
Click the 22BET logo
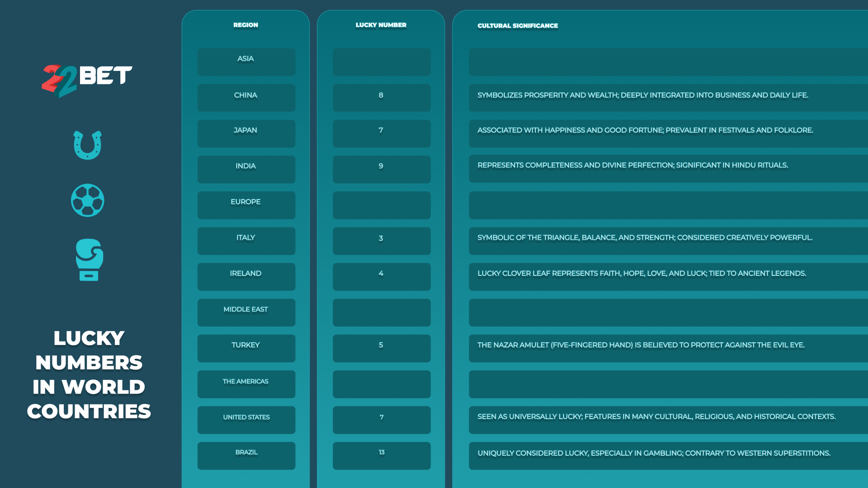click(x=87, y=81)
